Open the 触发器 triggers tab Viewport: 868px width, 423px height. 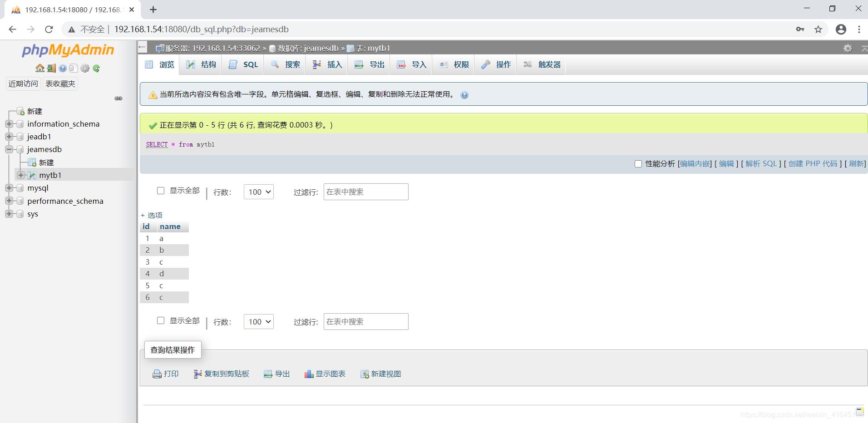click(542, 64)
